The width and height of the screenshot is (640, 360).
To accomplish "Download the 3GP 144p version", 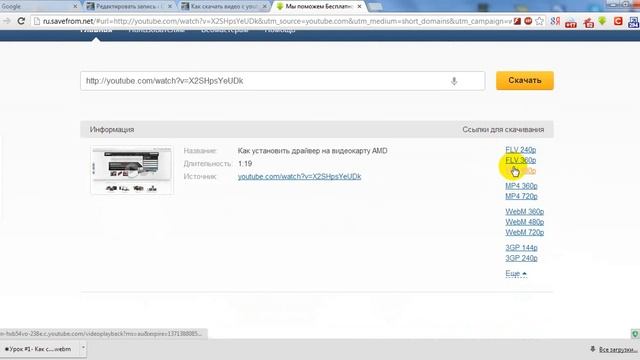I will 521,248.
